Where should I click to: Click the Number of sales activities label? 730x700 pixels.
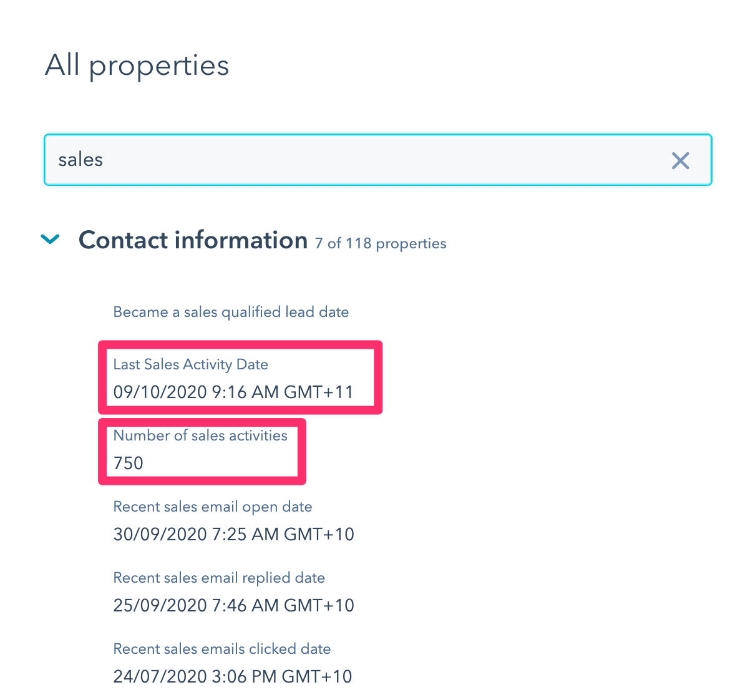coord(200,435)
